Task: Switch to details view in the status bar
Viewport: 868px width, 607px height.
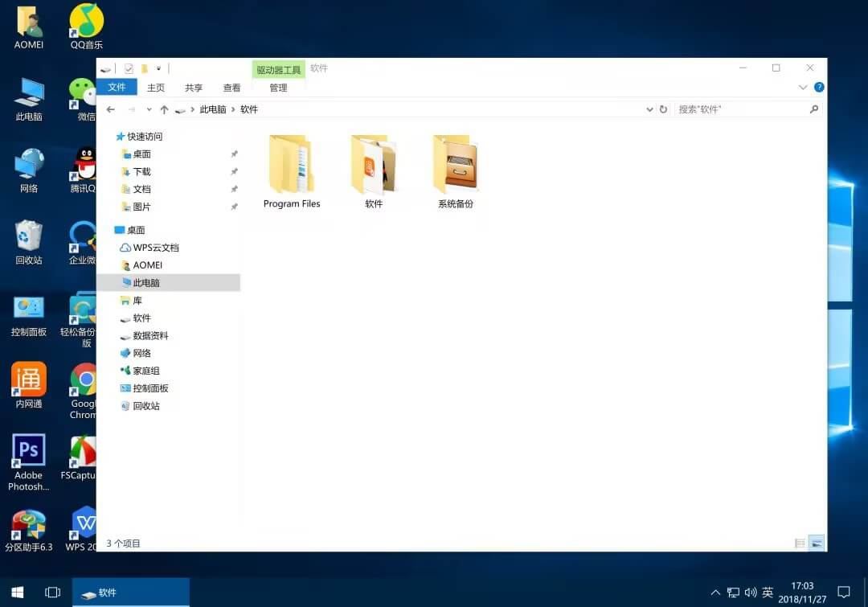Action: [x=800, y=543]
